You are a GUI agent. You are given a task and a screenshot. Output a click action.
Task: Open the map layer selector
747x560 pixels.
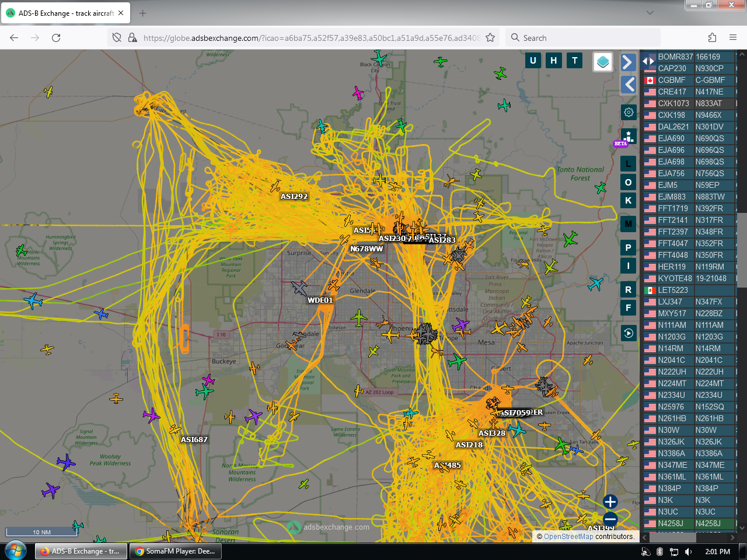(x=603, y=61)
